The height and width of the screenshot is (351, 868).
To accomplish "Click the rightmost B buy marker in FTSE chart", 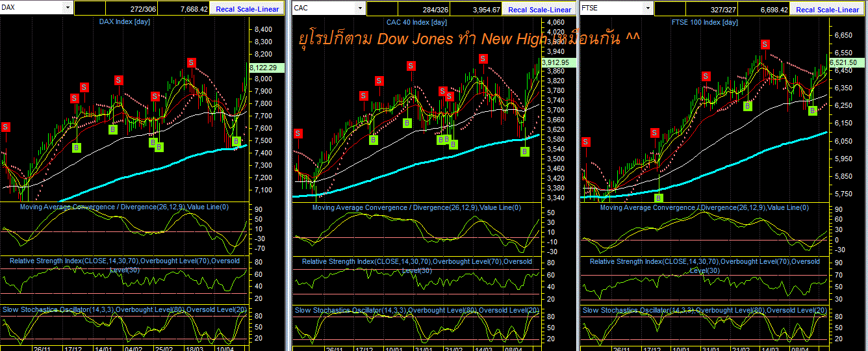I will pyautogui.click(x=812, y=111).
